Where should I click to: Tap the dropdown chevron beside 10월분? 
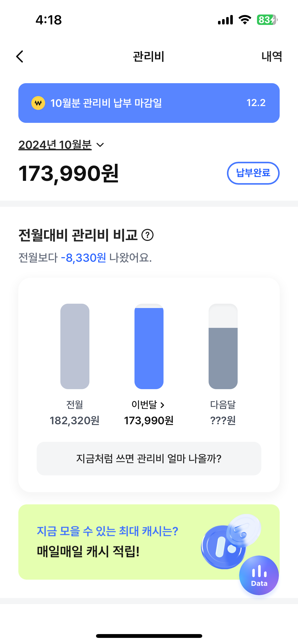[x=100, y=145]
